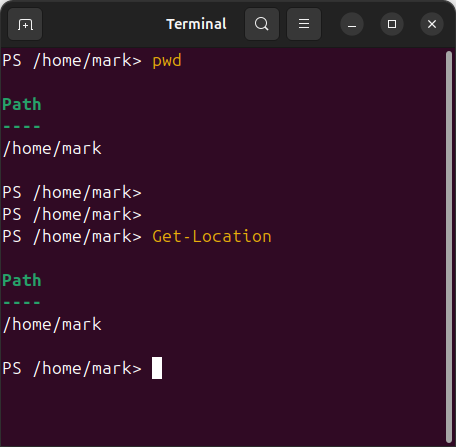Open the terminal search tool

click(262, 24)
